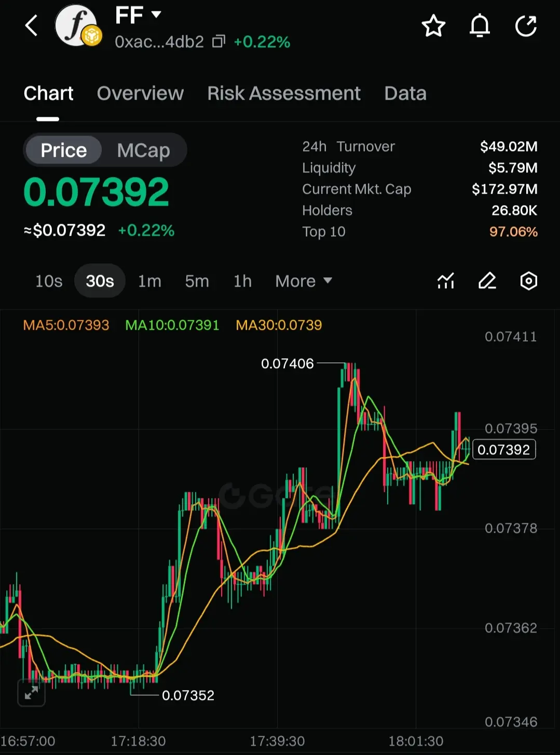Tap the Current Mkt. Cap value $172.97M
560x755 pixels.
click(504, 189)
